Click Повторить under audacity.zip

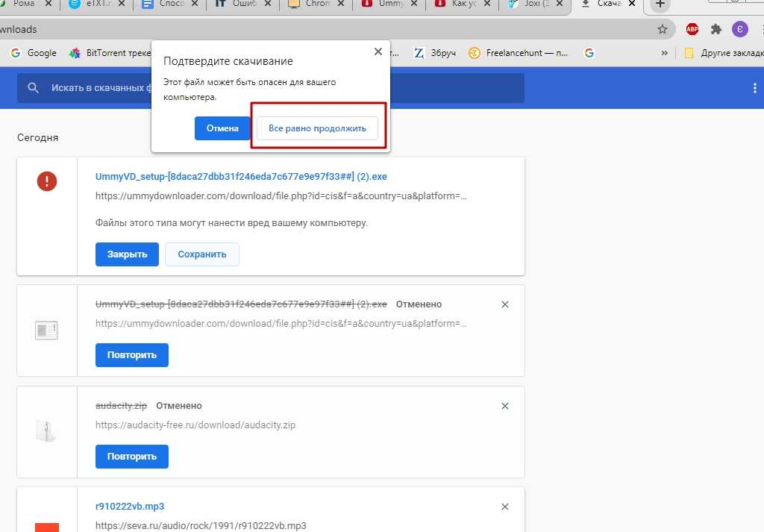tap(131, 457)
